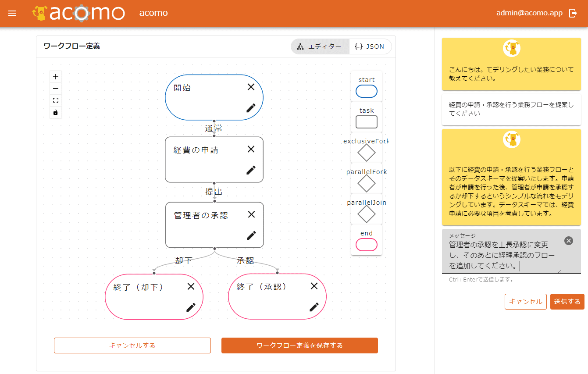
Task: Open the hamburger navigation menu
Action: (12, 13)
